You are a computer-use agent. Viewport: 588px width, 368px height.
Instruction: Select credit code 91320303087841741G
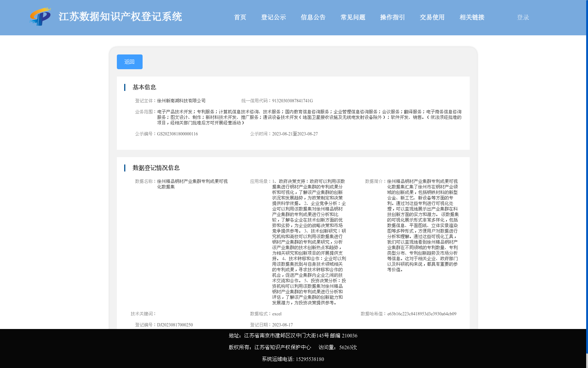click(x=293, y=101)
